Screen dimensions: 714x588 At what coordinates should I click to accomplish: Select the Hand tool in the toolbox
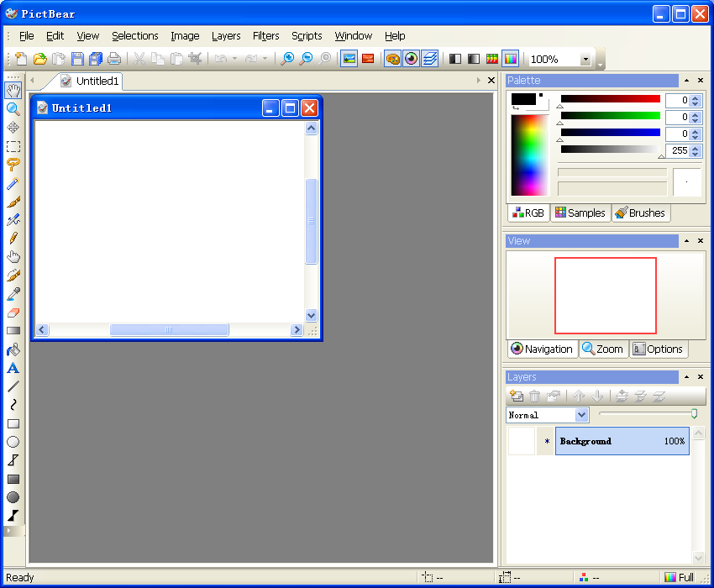[x=13, y=91]
